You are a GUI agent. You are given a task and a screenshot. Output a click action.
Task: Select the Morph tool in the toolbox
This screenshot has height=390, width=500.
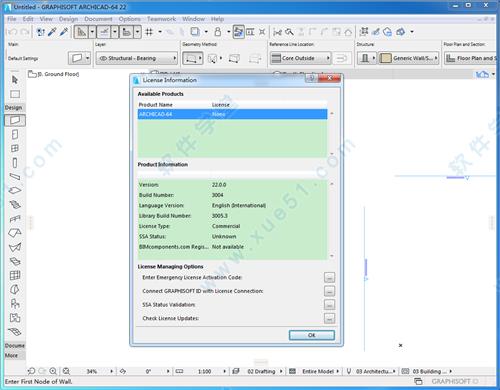(x=15, y=289)
